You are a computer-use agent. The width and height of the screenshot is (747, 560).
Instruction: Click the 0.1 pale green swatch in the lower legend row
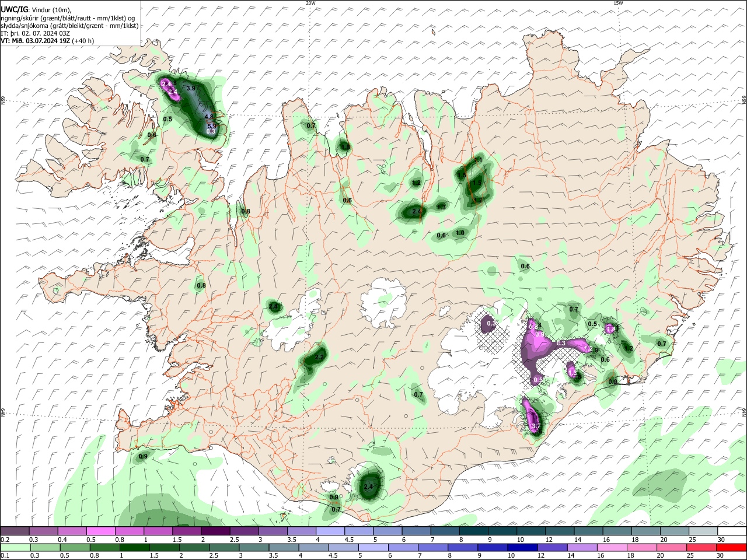15,547
